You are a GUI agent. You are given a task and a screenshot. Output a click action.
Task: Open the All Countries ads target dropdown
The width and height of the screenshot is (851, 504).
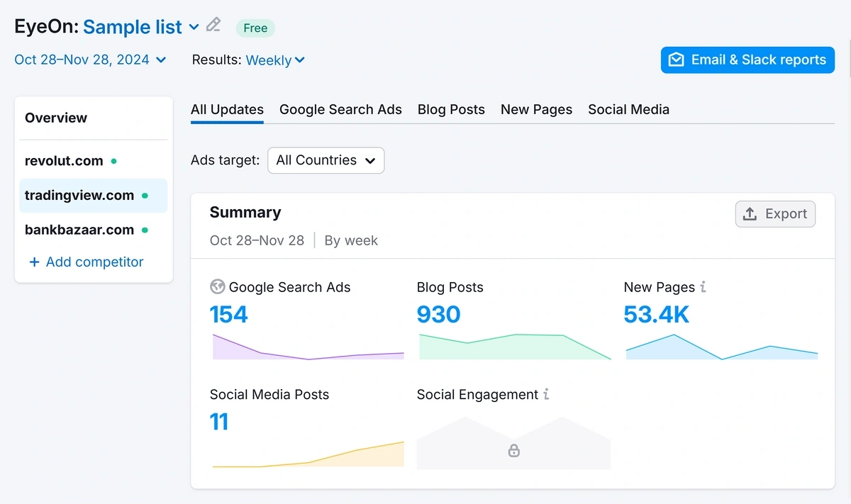pos(326,160)
